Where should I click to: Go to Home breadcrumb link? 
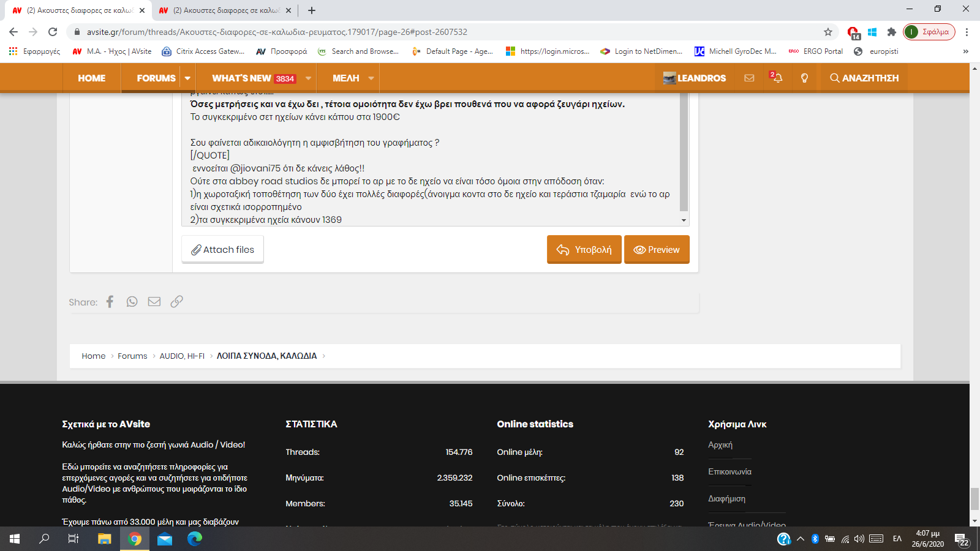click(x=94, y=356)
